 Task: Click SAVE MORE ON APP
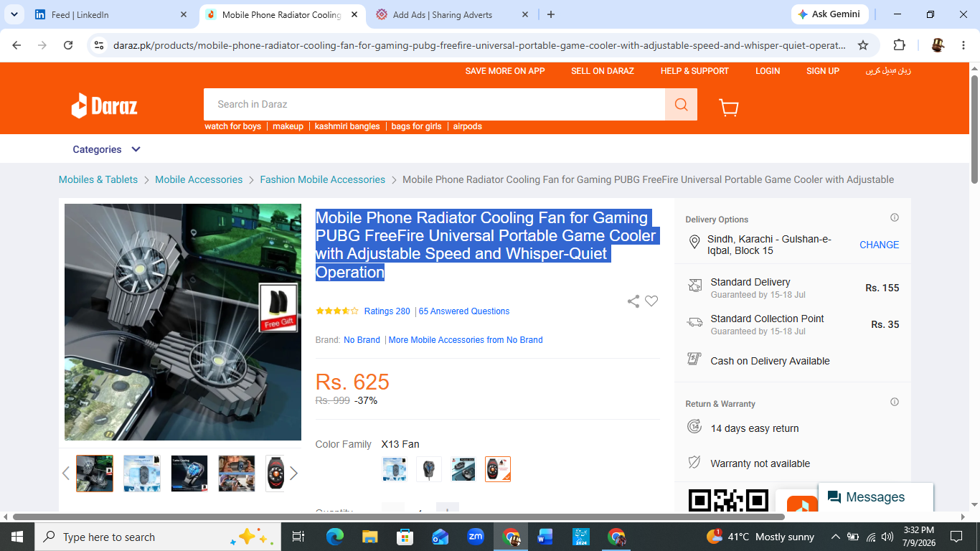(x=505, y=71)
